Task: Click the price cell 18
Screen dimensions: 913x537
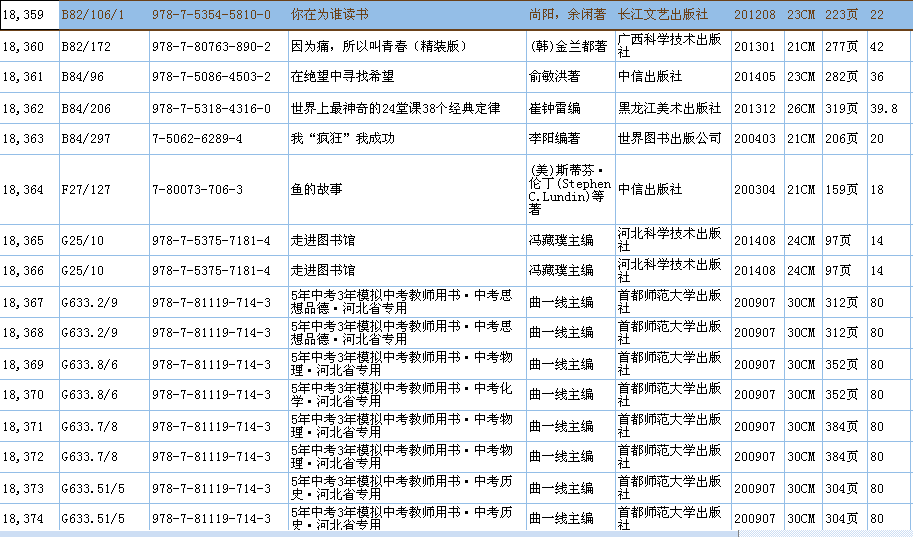Action: point(890,189)
